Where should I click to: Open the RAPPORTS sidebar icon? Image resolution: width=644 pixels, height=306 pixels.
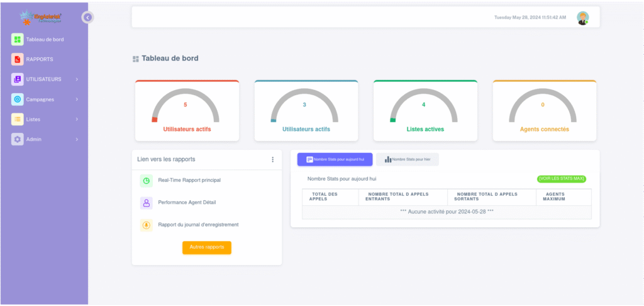tap(18, 59)
